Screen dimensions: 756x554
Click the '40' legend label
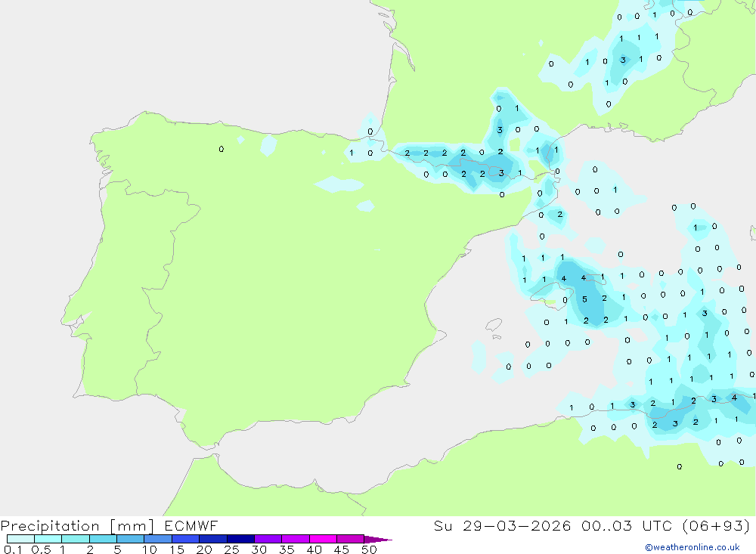[x=314, y=549]
